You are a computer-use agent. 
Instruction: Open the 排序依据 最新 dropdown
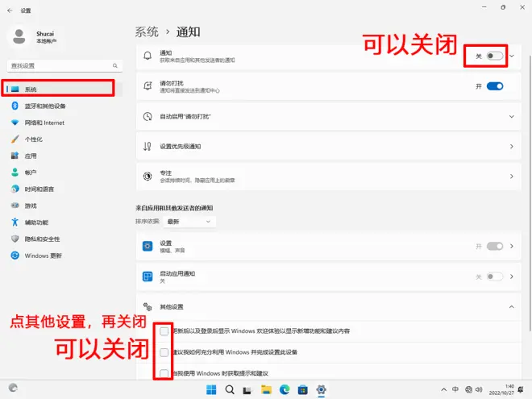pyautogui.click(x=189, y=222)
